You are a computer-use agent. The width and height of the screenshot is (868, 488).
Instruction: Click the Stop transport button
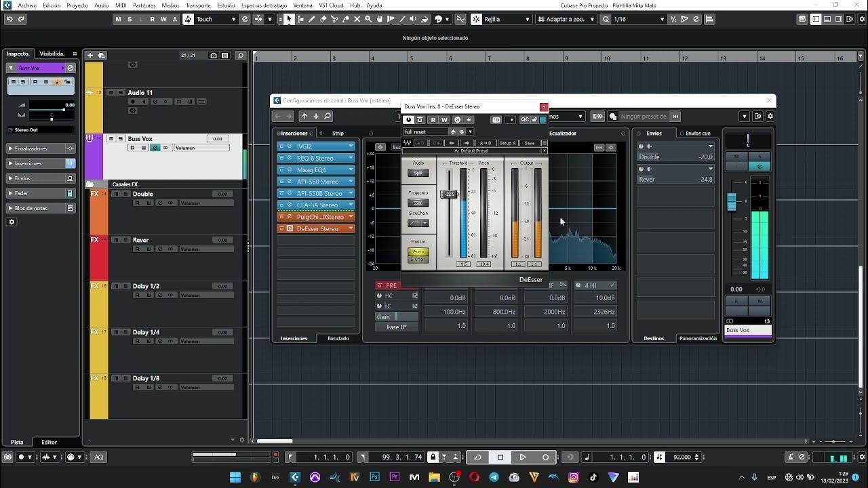point(500,457)
